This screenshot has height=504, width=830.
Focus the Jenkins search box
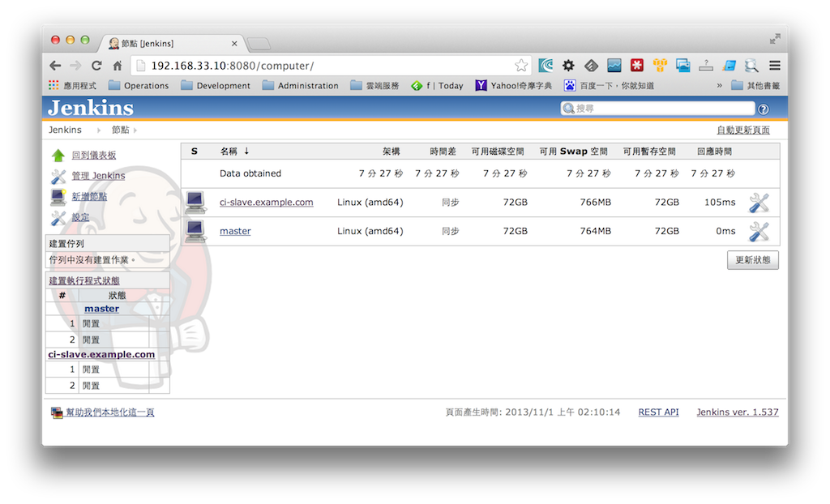pos(657,109)
